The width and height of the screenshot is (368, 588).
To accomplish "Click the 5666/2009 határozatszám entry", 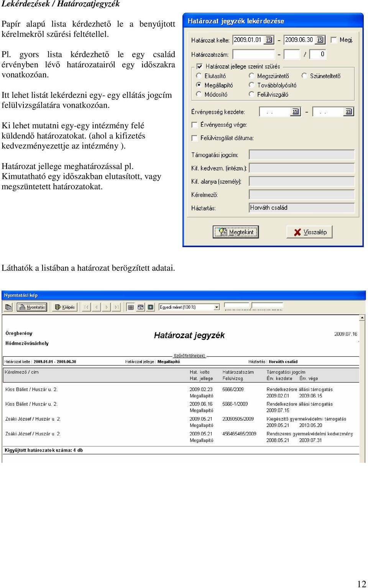I will pyautogui.click(x=233, y=389).
